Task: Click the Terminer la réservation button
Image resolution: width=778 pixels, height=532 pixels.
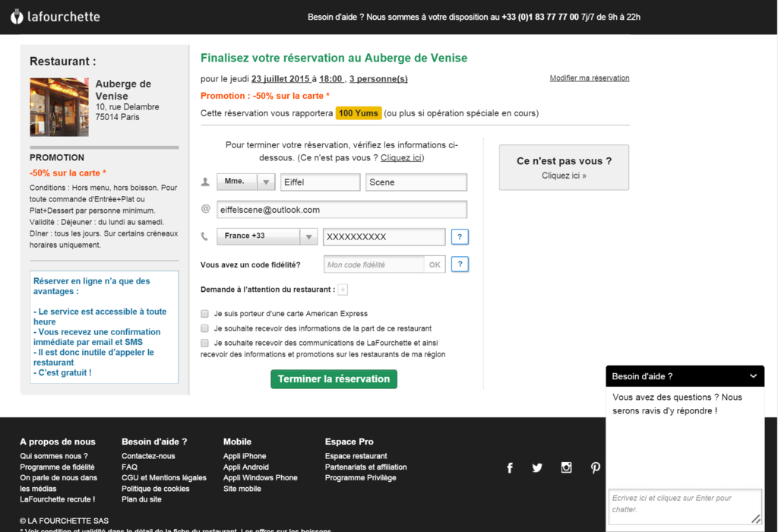Action: point(334,379)
